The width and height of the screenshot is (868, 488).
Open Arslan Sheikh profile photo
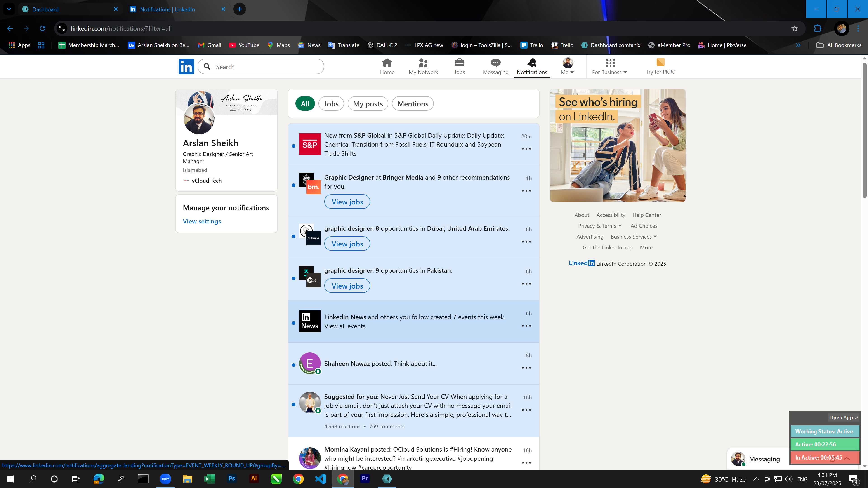pyautogui.click(x=199, y=119)
